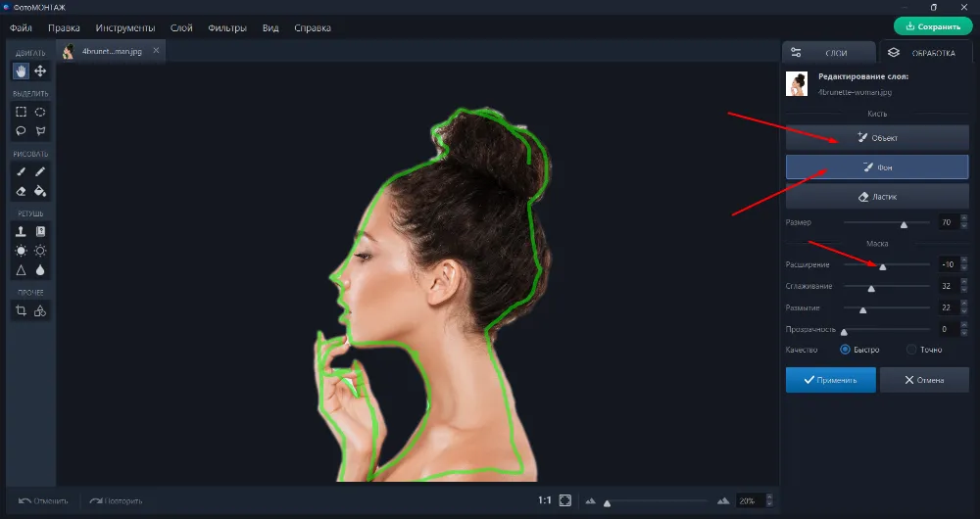
Task: Select the Move tool with four arrows
Action: (40, 71)
